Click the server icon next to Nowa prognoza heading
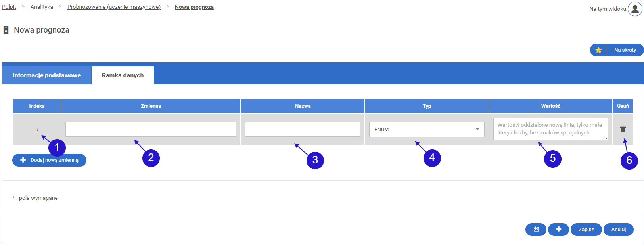The width and height of the screenshot is (644, 245). pos(6,30)
